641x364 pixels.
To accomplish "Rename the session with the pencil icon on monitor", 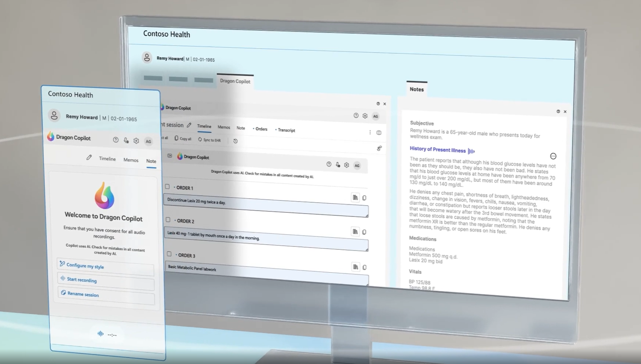I will click(x=189, y=125).
